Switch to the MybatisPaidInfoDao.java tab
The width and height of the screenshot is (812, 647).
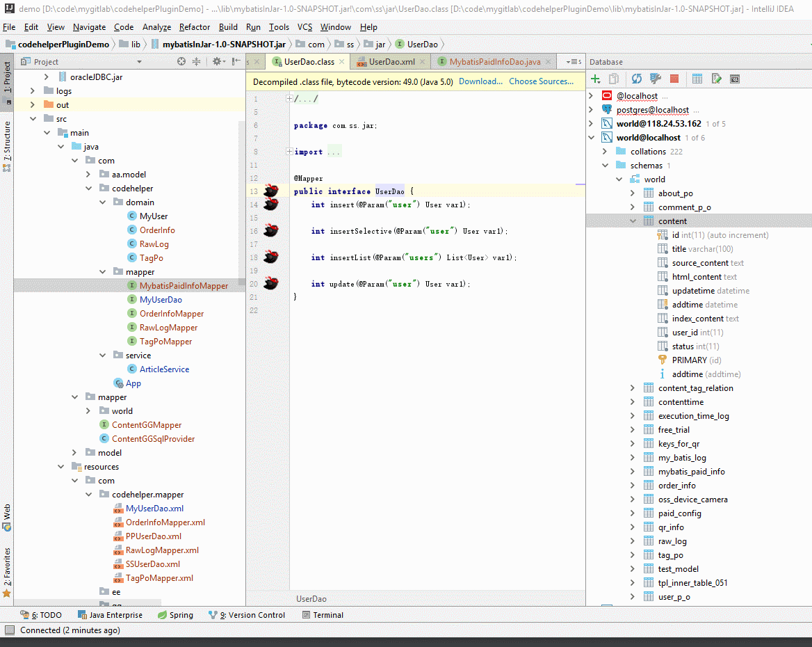coord(494,61)
